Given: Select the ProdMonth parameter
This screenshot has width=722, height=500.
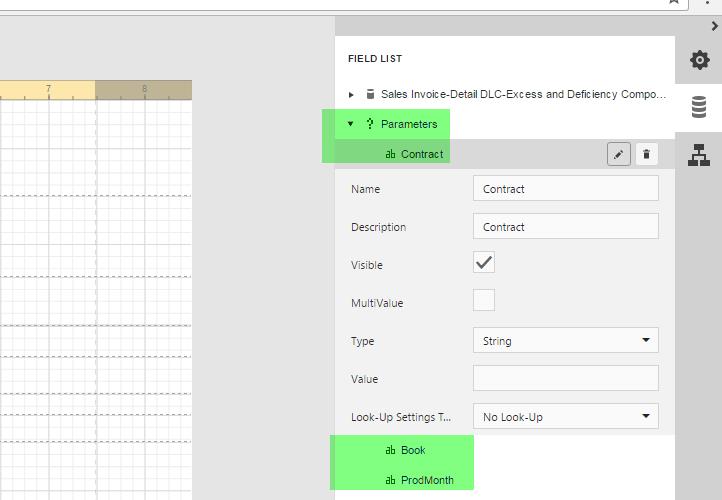Looking at the screenshot, I should point(426,480).
